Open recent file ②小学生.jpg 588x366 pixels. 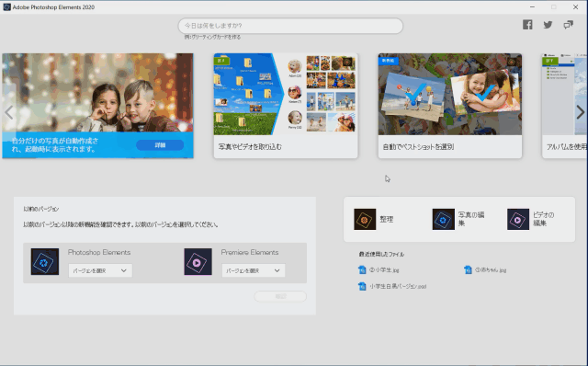click(x=384, y=269)
